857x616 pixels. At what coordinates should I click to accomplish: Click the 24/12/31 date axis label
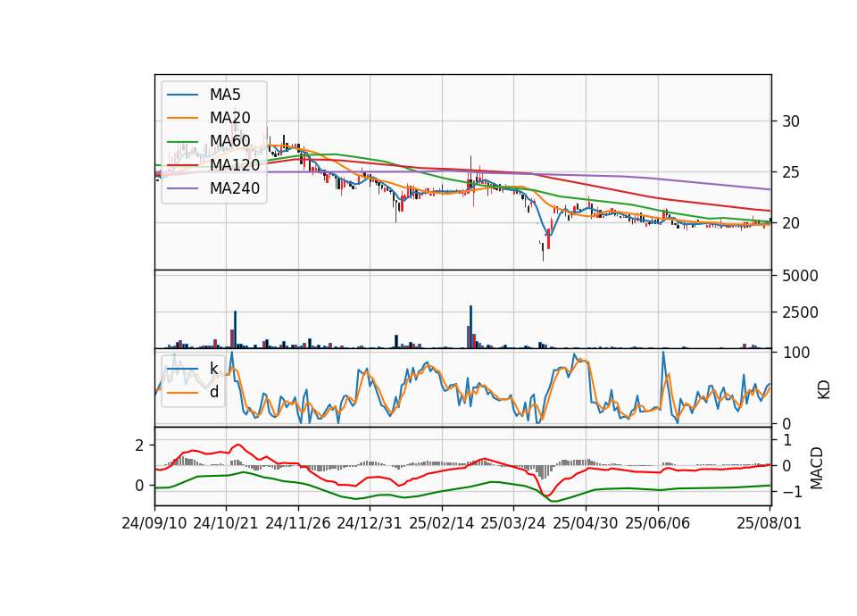point(370,523)
